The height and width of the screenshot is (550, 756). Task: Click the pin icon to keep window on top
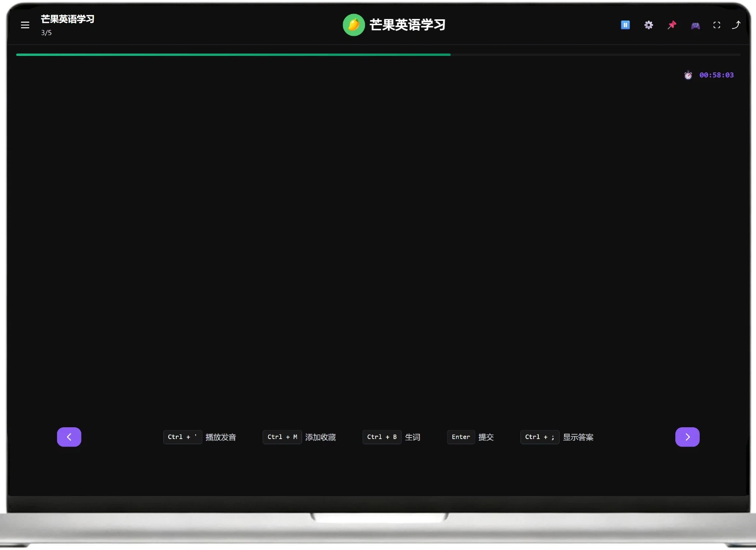pyautogui.click(x=672, y=25)
